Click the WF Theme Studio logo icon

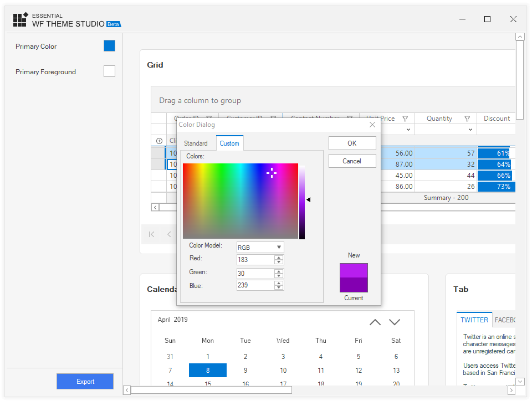click(21, 20)
